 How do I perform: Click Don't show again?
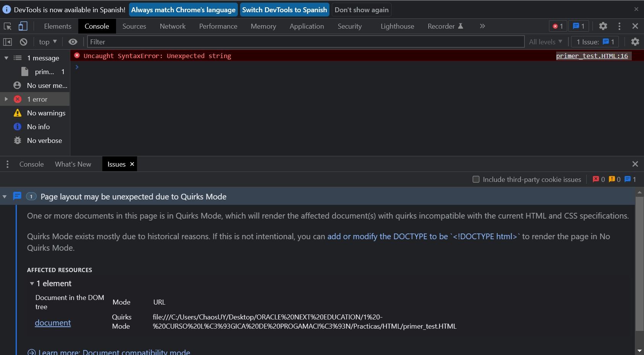coord(362,10)
